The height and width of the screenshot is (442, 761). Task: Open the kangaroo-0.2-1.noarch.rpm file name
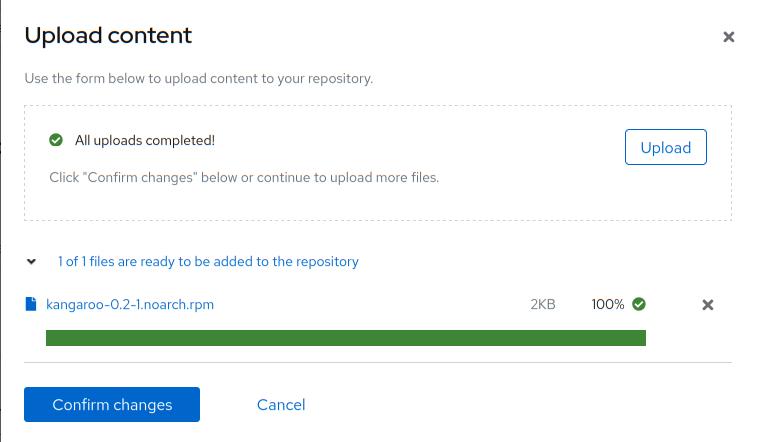click(x=130, y=304)
